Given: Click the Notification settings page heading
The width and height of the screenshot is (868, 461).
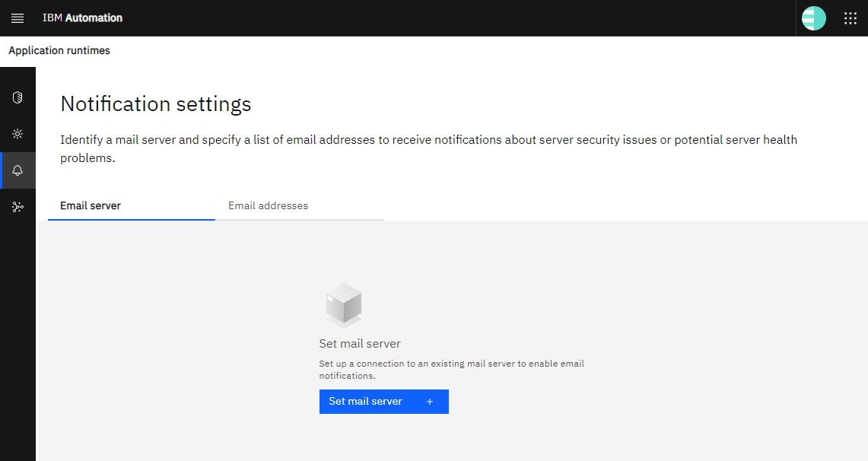Looking at the screenshot, I should click(x=156, y=103).
